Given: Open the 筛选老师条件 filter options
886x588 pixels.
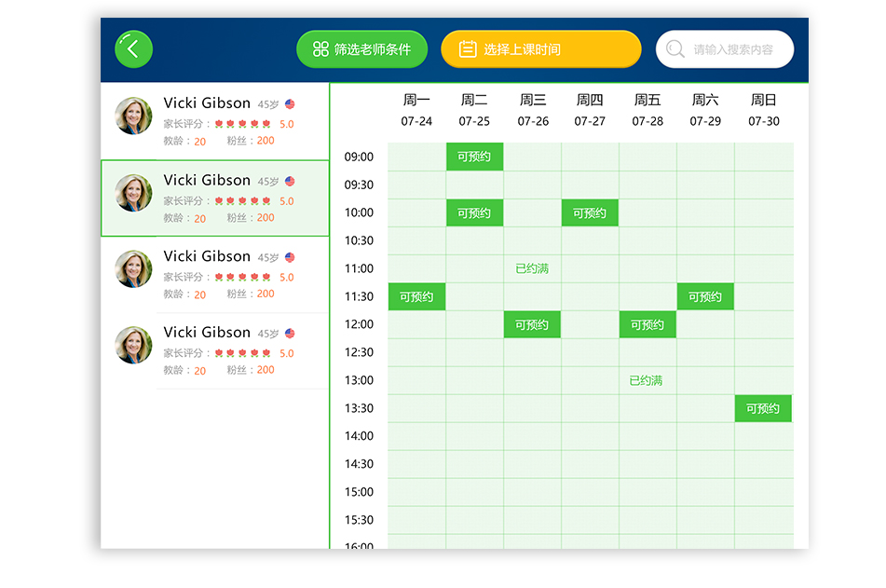Looking at the screenshot, I should point(361,49).
